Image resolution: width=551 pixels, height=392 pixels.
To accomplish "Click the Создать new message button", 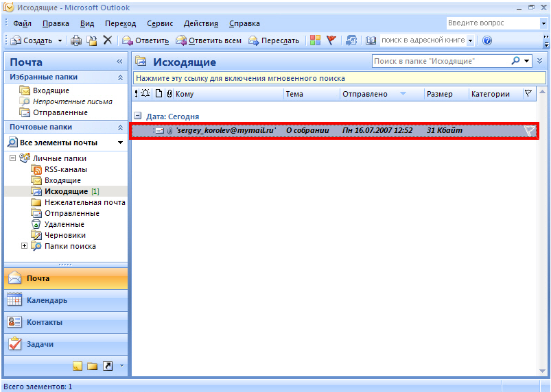I will [32, 40].
